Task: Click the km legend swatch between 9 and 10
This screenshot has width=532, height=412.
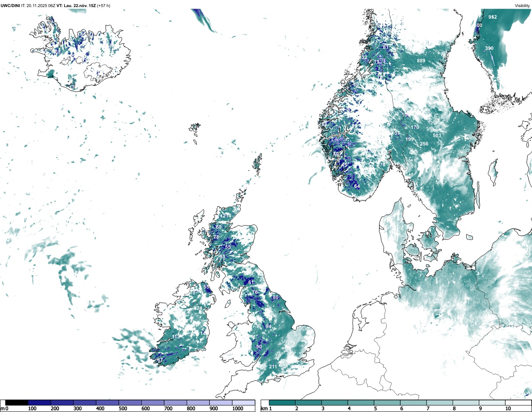Action: pyautogui.click(x=492, y=403)
